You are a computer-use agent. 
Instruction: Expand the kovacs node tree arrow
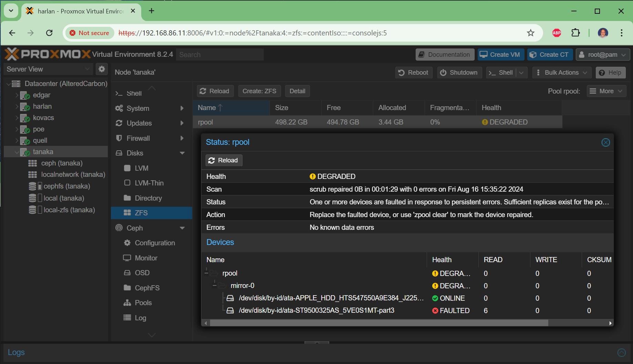click(x=17, y=118)
